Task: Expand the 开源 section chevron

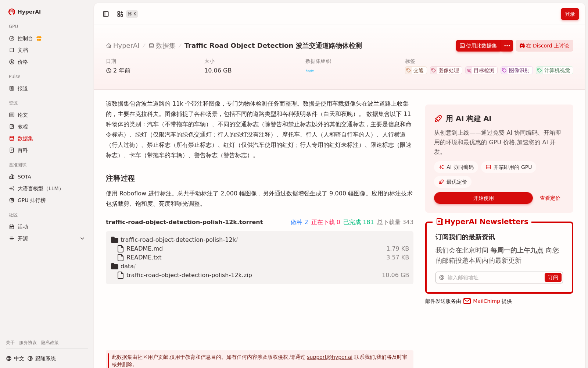Action: pyautogui.click(x=82, y=238)
